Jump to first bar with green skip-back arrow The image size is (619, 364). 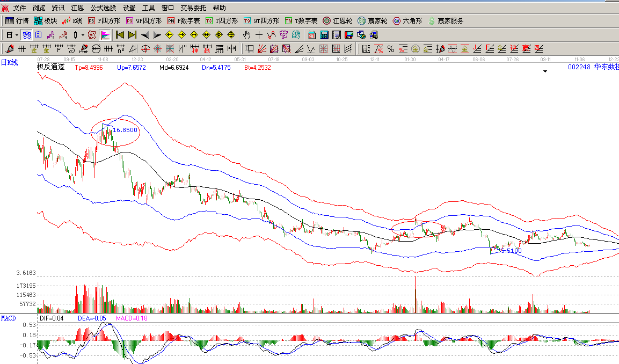pos(120,35)
